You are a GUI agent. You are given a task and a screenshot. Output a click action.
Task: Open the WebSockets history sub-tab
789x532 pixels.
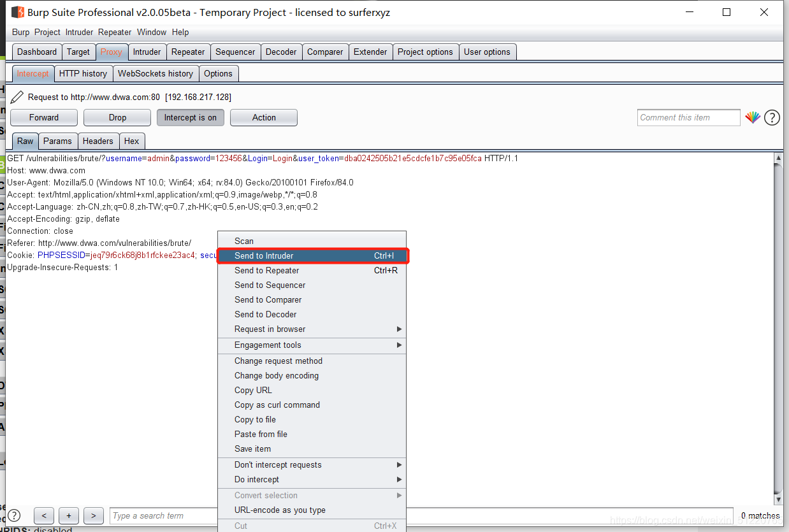click(x=156, y=73)
